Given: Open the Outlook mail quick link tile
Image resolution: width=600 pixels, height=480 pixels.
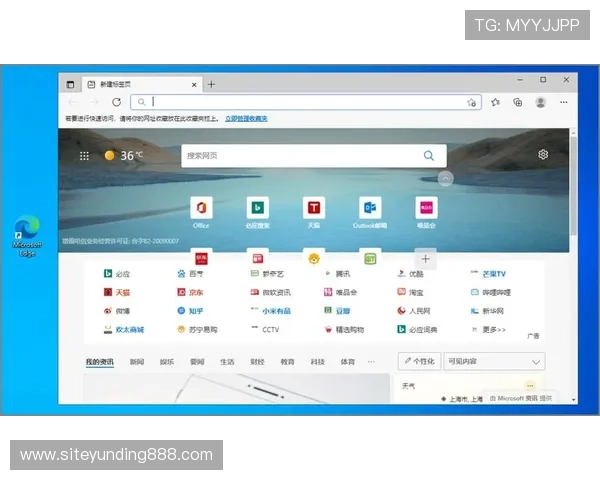Looking at the screenshot, I should point(370,208).
